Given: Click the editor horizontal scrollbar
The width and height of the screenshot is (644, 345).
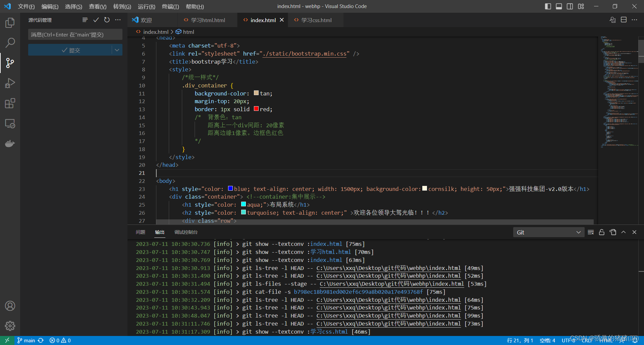Looking at the screenshot, I should point(375,222).
